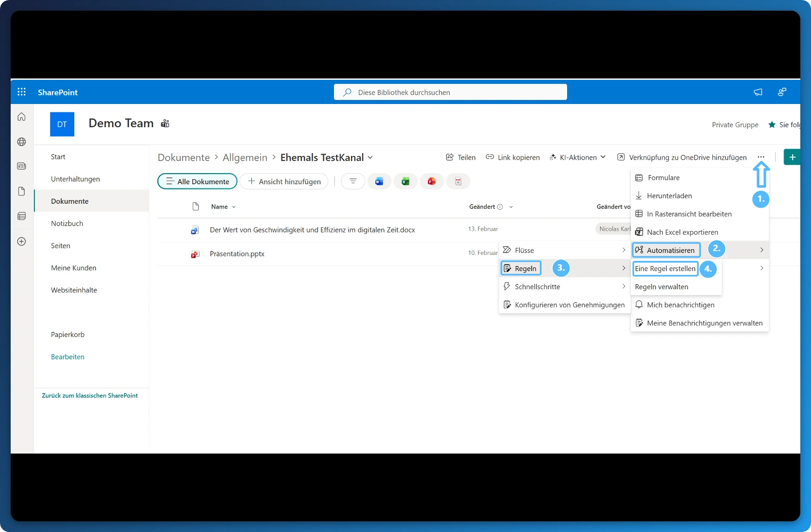Viewport: 811px width, 532px height.
Task: Select the Word document creation icon
Action: [x=379, y=181]
